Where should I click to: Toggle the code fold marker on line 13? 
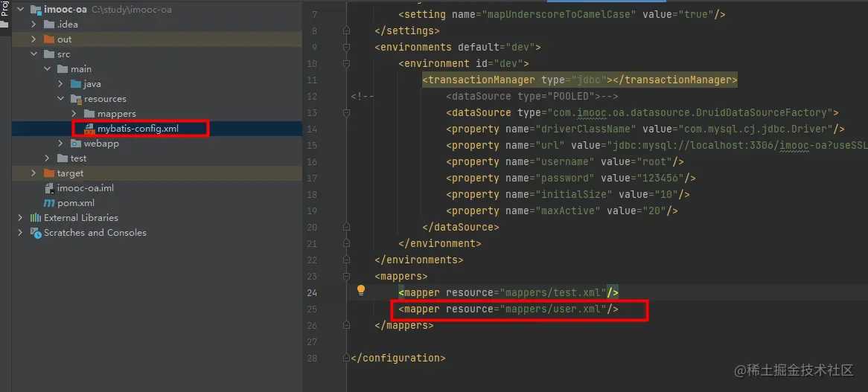[x=347, y=113]
